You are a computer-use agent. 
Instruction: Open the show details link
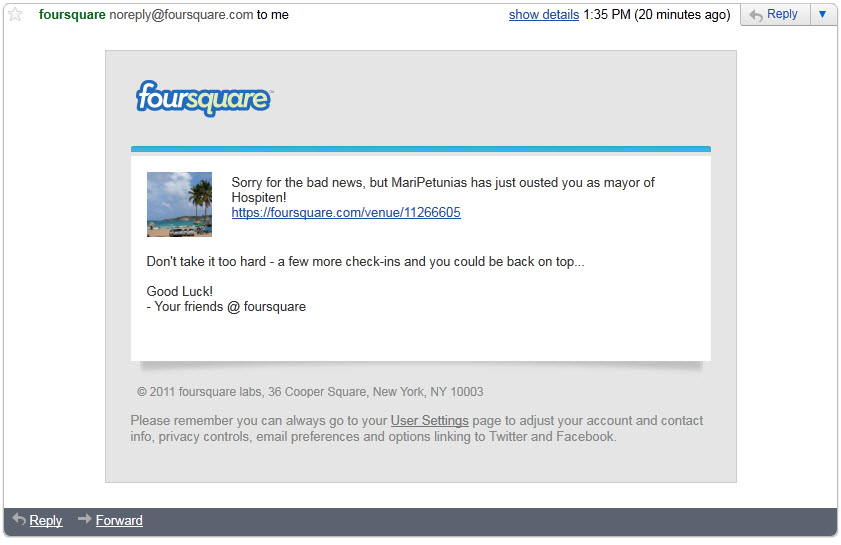click(x=543, y=14)
